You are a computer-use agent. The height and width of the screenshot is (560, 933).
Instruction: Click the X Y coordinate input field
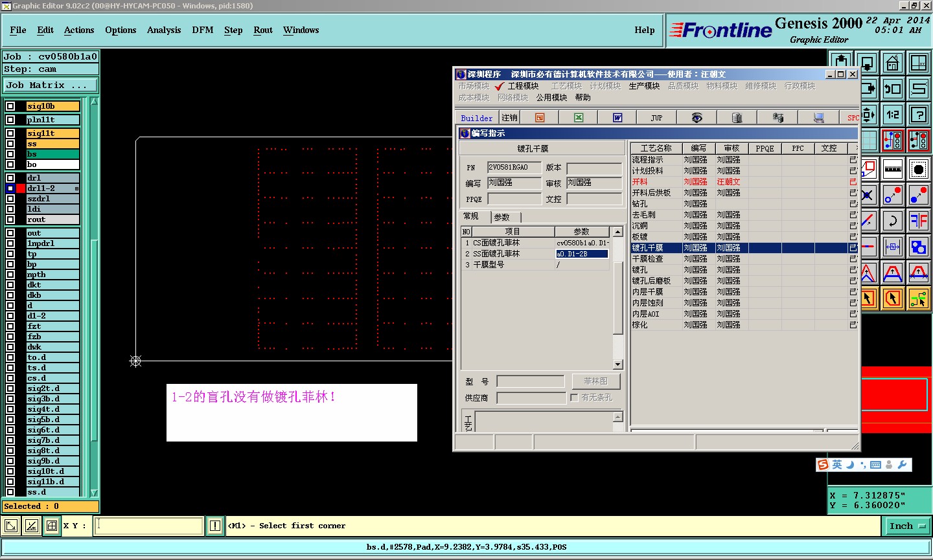click(x=149, y=526)
